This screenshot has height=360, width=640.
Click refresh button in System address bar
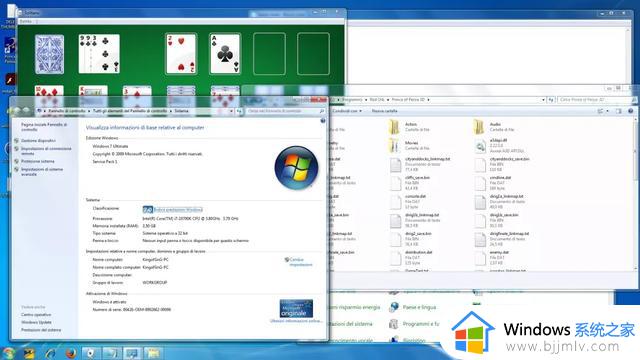point(239,111)
